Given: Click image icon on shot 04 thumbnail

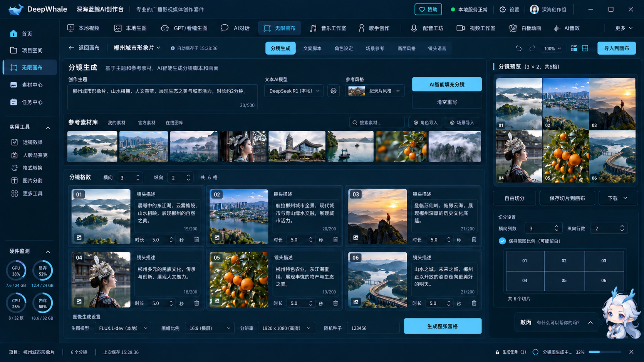Looking at the screenshot, I should click(x=79, y=301).
